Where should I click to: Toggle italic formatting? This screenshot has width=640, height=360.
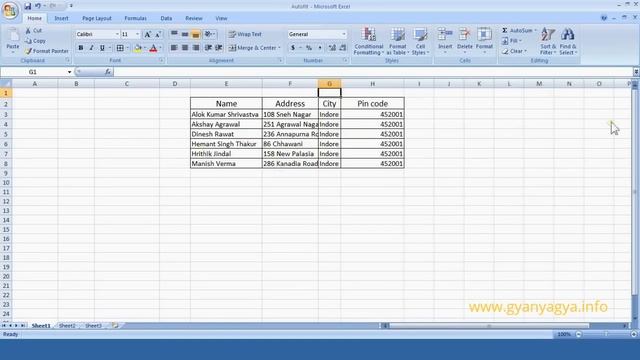click(91, 48)
